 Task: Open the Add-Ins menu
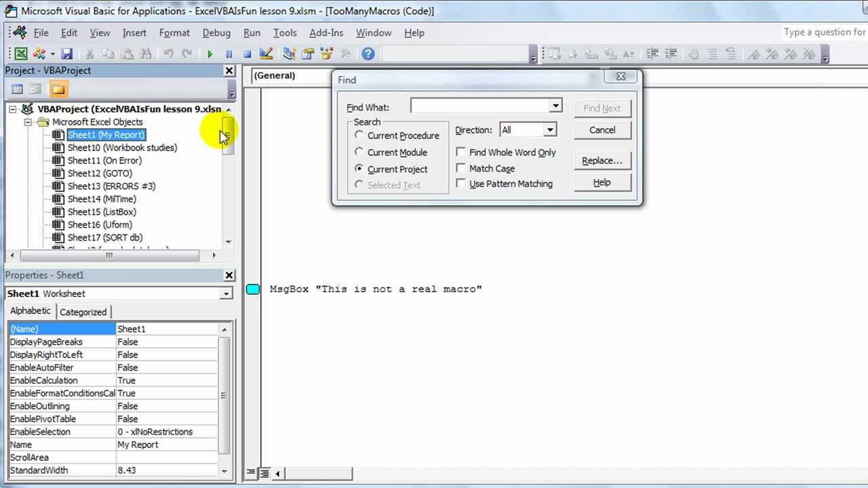tap(326, 33)
